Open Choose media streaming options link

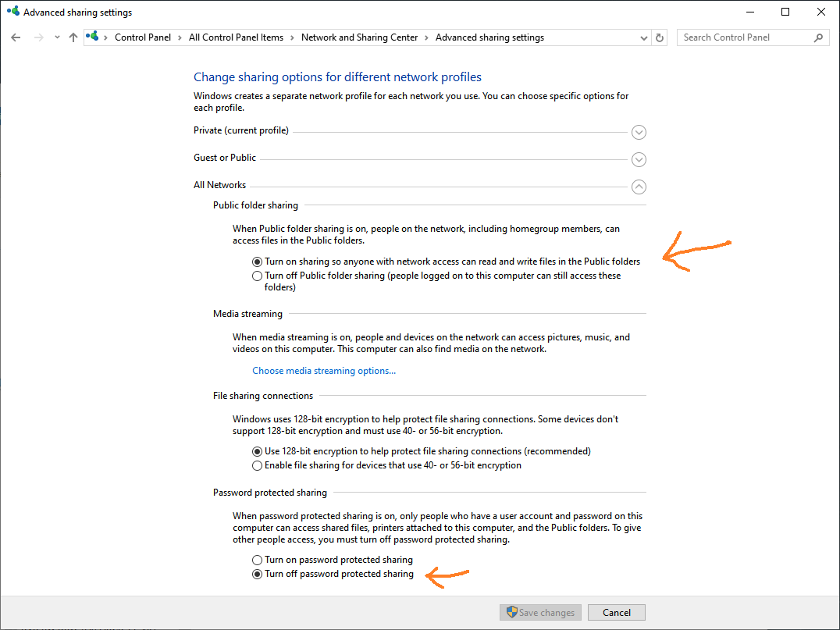(x=324, y=371)
